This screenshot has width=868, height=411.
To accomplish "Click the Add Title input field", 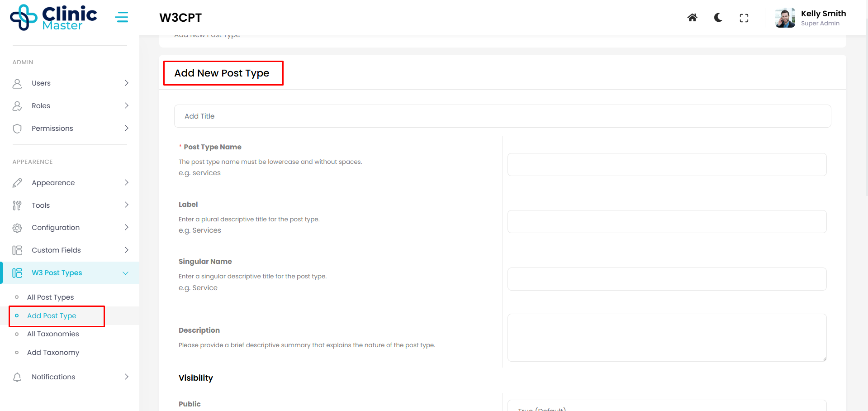I will pos(502,116).
